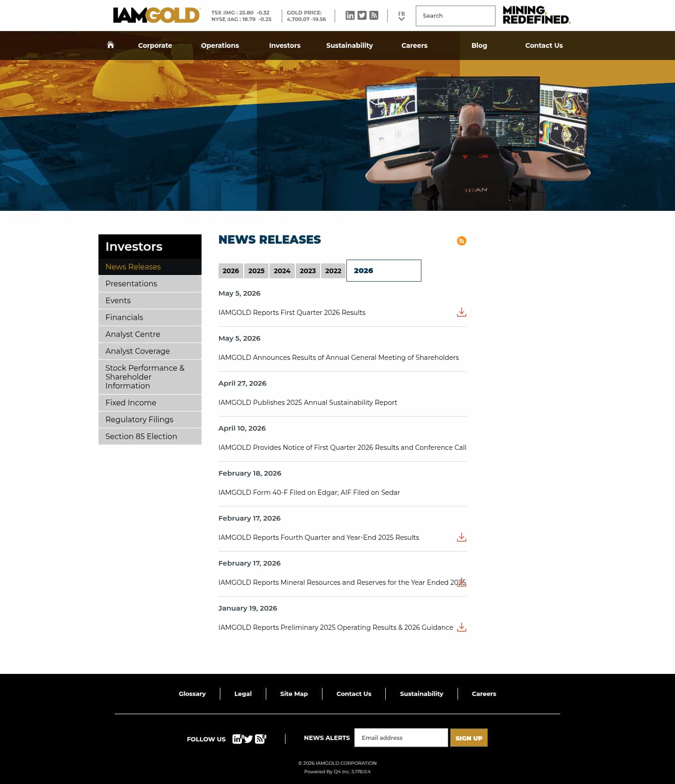Open News Releases in Investors sidebar

(150, 267)
